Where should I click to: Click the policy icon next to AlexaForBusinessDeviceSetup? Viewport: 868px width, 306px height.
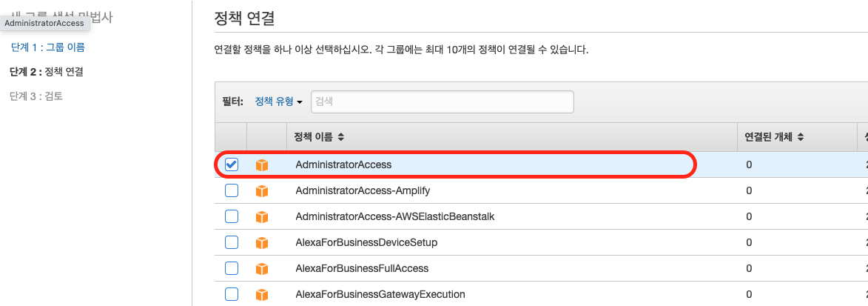262,243
